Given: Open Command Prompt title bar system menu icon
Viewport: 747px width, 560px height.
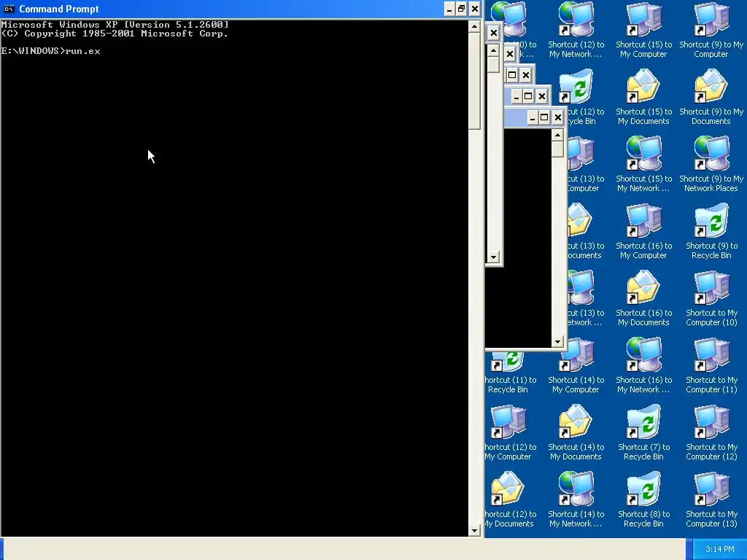Looking at the screenshot, I should coord(9,9).
